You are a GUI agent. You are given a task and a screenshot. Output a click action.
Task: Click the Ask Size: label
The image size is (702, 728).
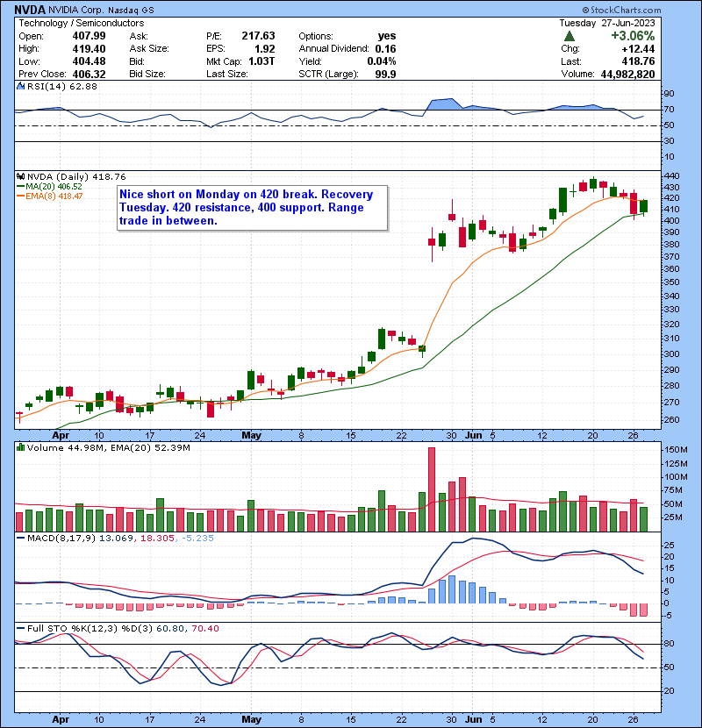click(x=149, y=49)
